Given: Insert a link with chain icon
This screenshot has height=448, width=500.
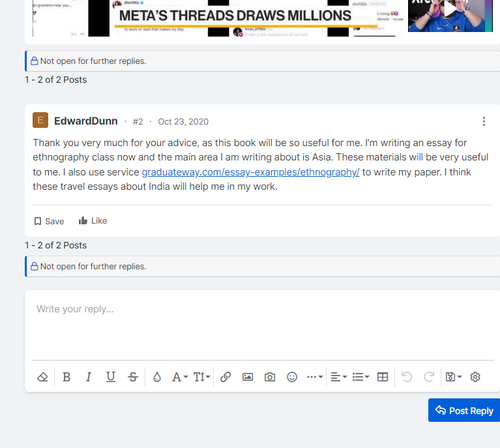Looking at the screenshot, I should click(225, 377).
